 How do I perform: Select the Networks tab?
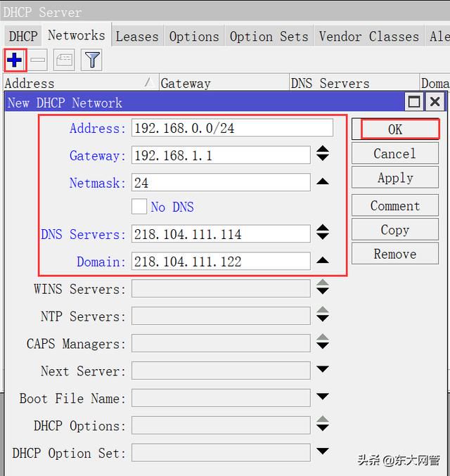pos(77,35)
